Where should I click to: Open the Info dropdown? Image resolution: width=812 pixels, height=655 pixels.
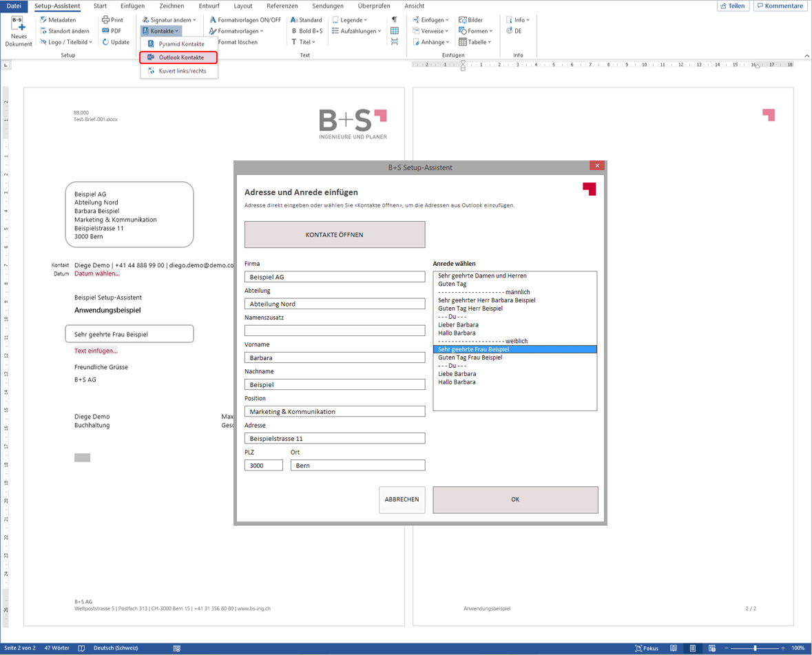518,20
